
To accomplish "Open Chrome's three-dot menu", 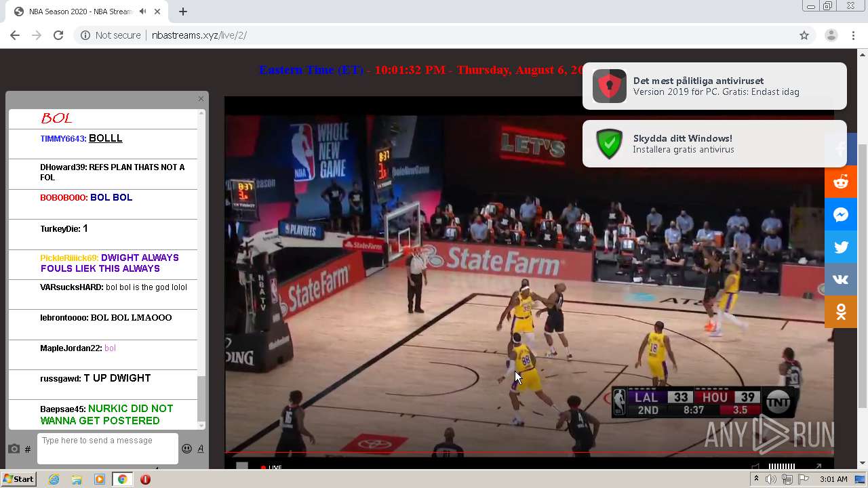I will pyautogui.click(x=853, y=35).
